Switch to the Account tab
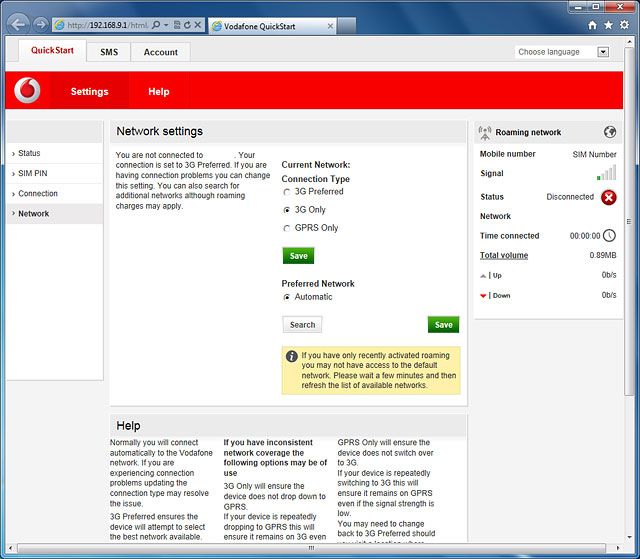This screenshot has height=559, width=640. 160,52
